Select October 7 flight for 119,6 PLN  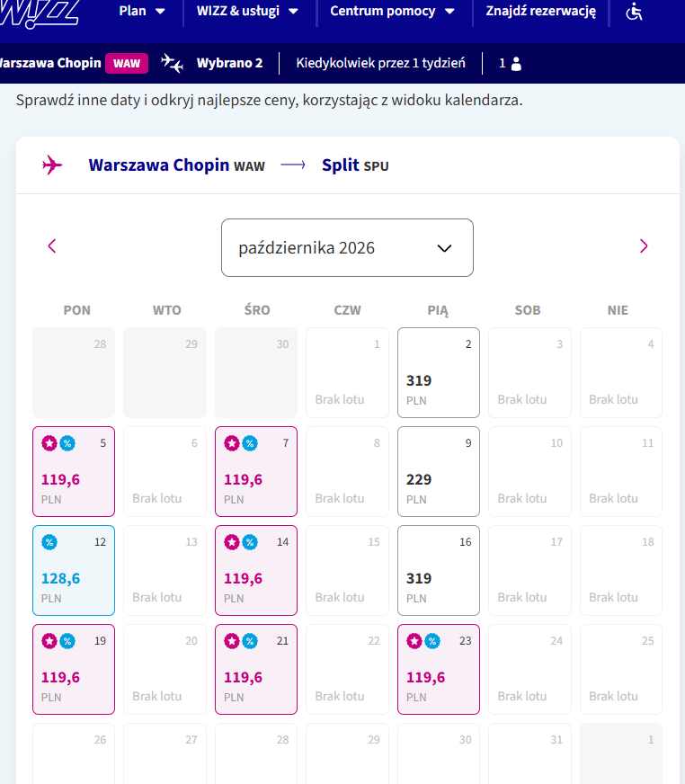[256, 471]
